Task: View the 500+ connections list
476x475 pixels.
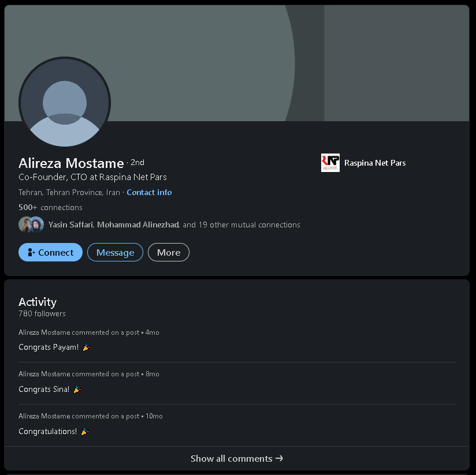Action: pyautogui.click(x=50, y=207)
